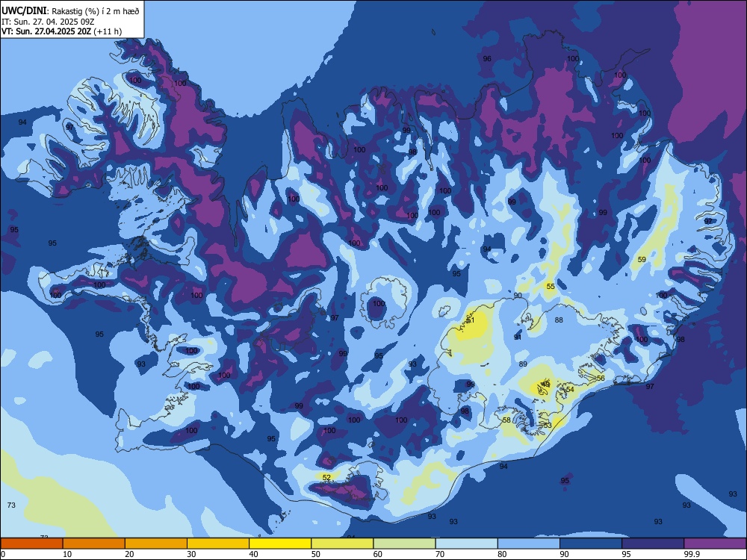Click the '89' humidity value on the map
The width and height of the screenshot is (747, 560).
point(523,364)
